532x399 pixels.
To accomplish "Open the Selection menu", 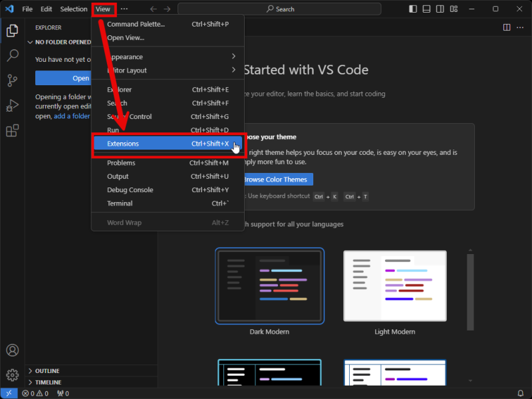I will [x=73, y=9].
